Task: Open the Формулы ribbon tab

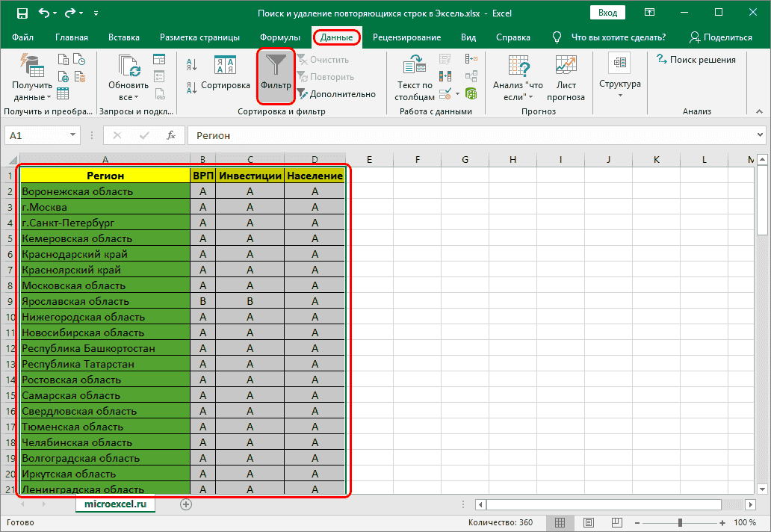Action: (279, 36)
